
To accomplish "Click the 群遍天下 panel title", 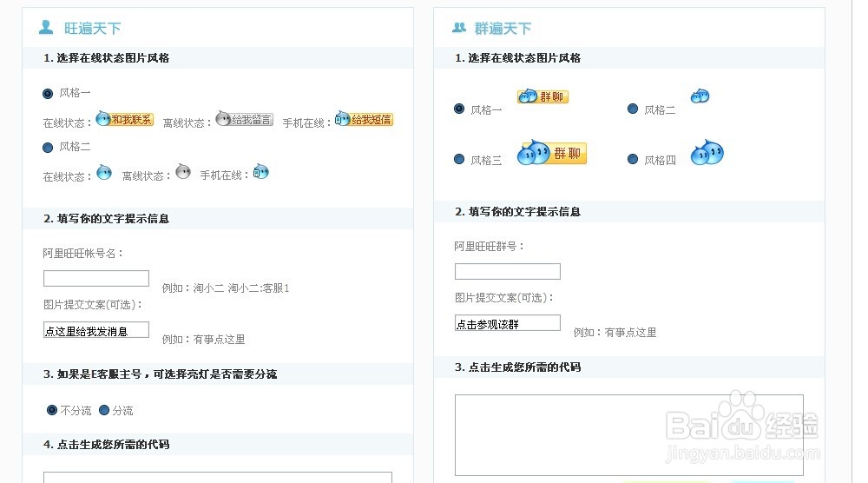I will [x=503, y=29].
